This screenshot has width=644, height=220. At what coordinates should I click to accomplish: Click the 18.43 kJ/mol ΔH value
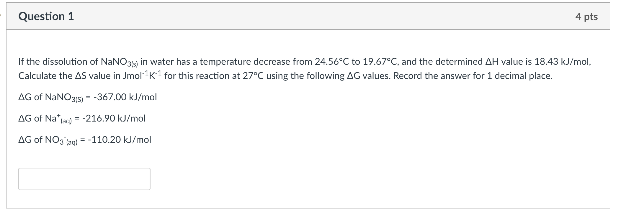(x=562, y=62)
